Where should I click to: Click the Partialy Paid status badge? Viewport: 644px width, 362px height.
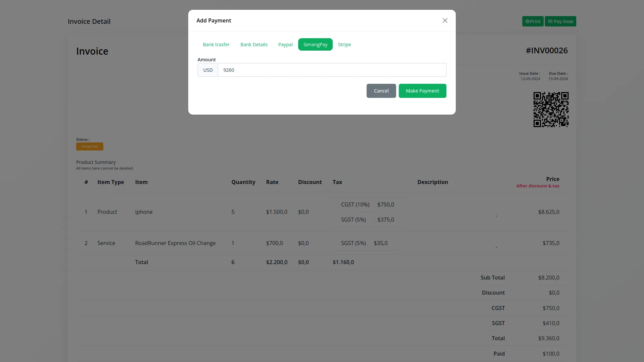[x=90, y=146]
